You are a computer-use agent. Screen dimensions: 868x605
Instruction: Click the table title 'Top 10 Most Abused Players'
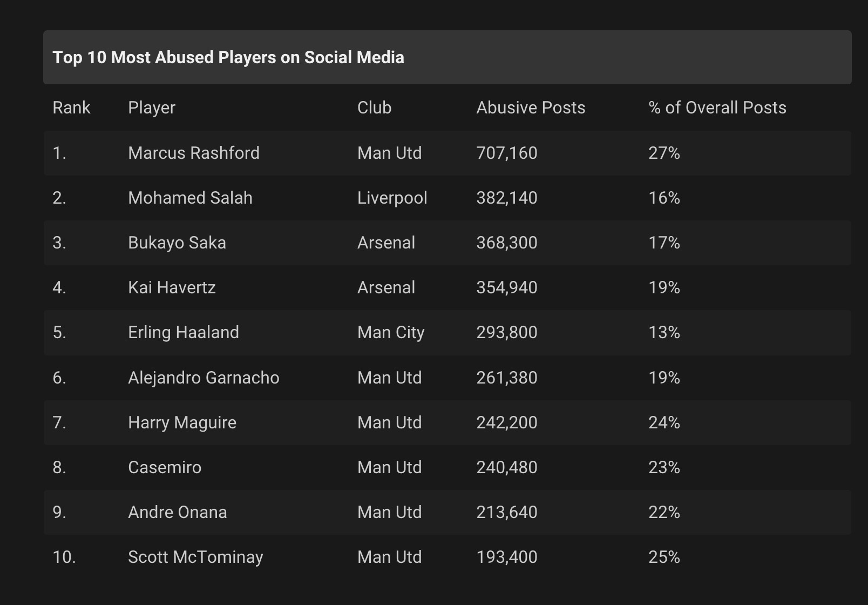click(x=228, y=57)
